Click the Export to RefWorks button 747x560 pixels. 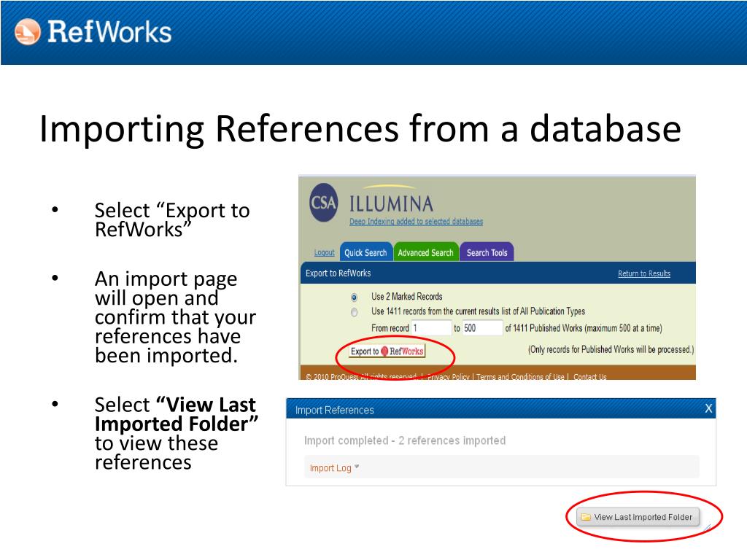tap(387, 351)
